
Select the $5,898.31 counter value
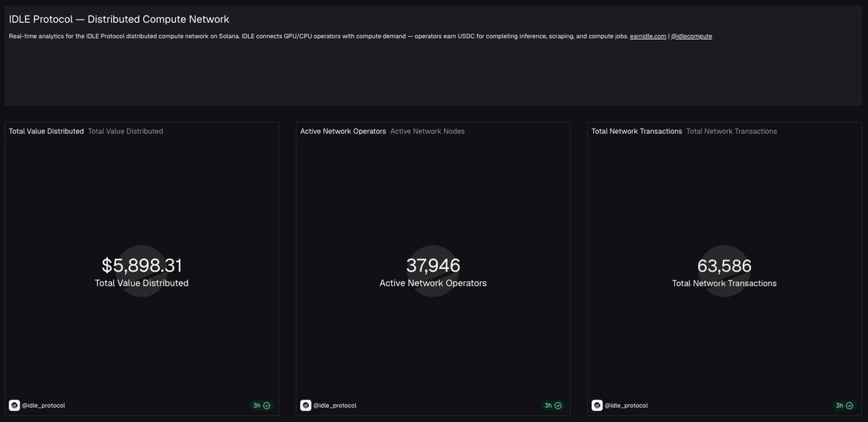click(142, 265)
